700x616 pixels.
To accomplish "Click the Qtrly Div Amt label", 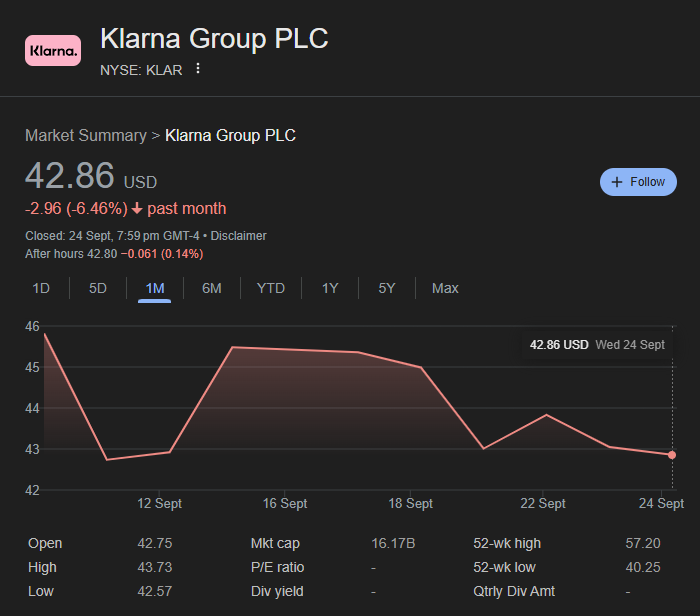I will [x=514, y=591].
